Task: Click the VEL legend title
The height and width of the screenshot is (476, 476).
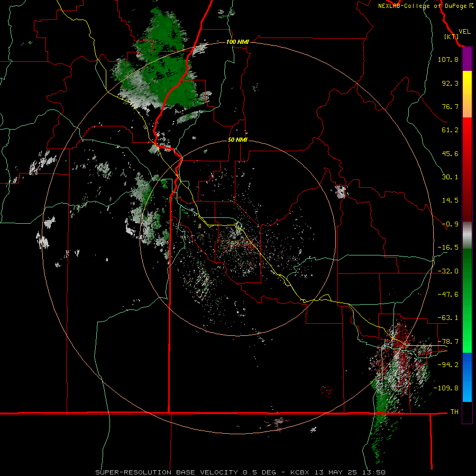Action: pyautogui.click(x=464, y=32)
